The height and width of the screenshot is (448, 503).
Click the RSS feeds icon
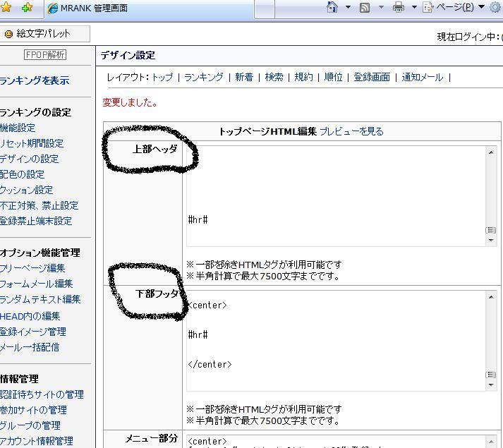point(365,7)
